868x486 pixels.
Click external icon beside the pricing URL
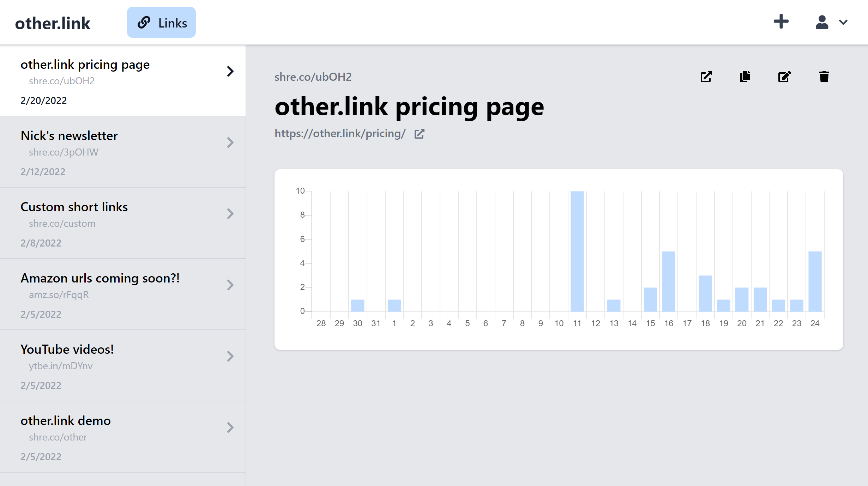pyautogui.click(x=419, y=134)
